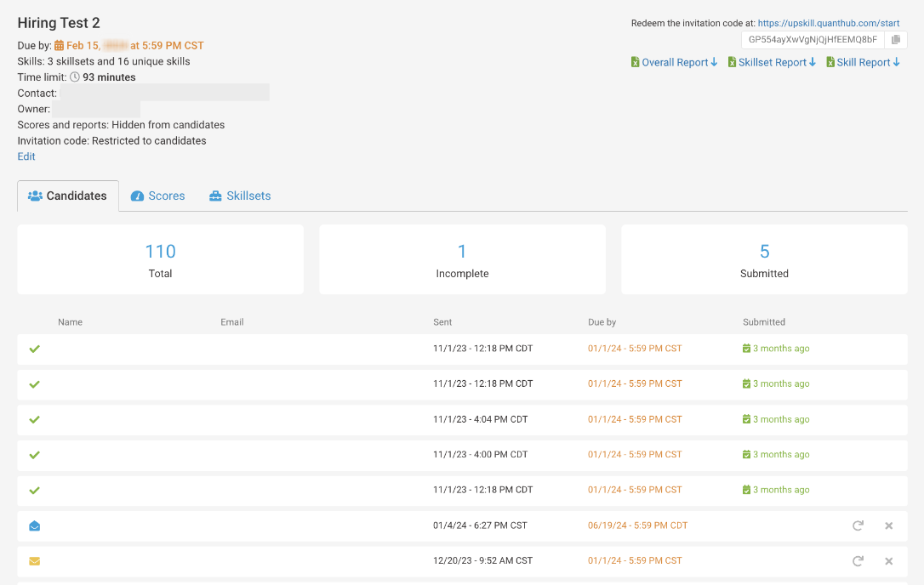924x585 pixels.
Task: Copy the invitation code with the copy icon
Action: point(896,39)
